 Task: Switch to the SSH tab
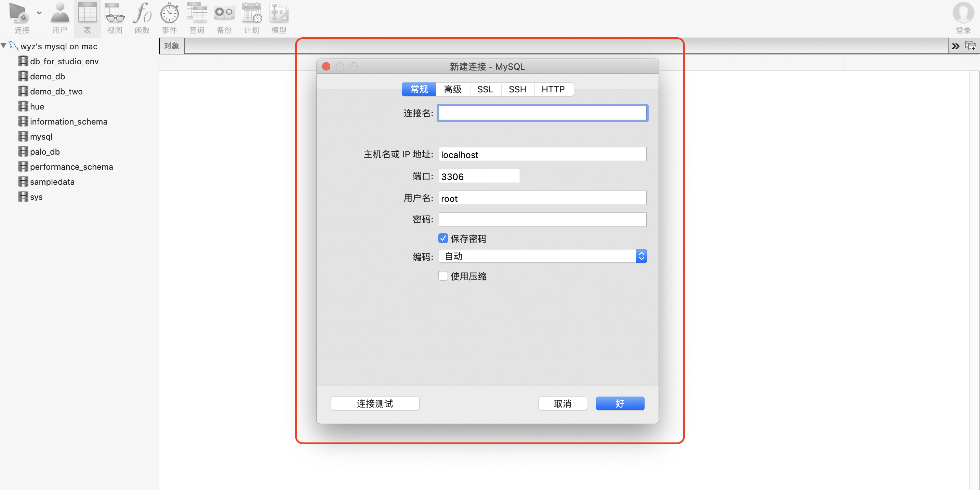(517, 89)
